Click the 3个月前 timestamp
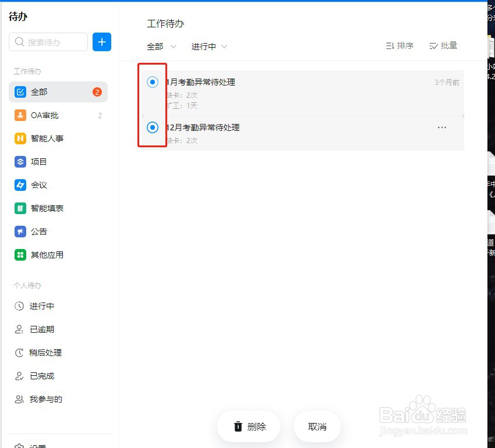Viewport: 495px width, 448px height. (447, 83)
